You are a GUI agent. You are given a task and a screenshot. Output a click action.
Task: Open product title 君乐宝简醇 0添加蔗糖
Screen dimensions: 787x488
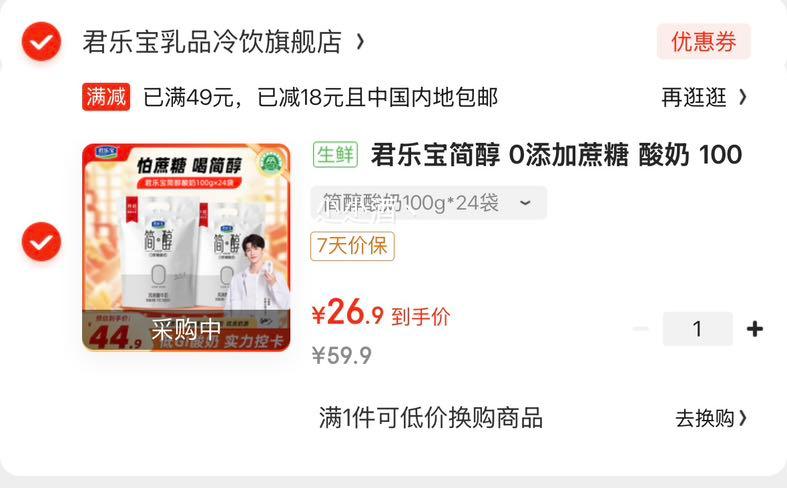[x=556, y=155]
